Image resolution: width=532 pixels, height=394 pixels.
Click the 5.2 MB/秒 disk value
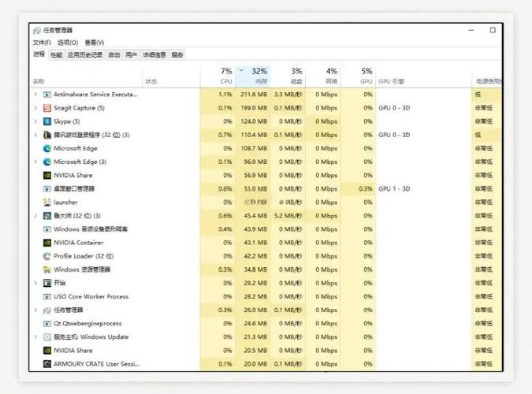pos(288,216)
